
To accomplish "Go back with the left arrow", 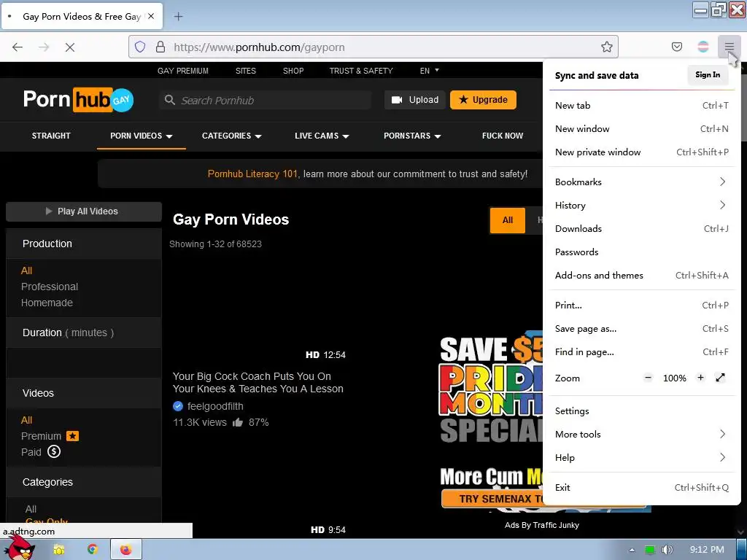I will tap(18, 47).
